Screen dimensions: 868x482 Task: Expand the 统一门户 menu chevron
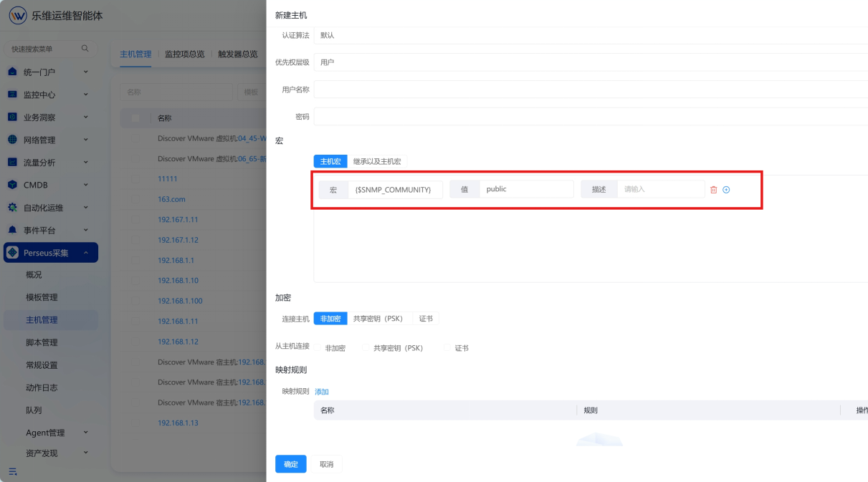click(x=86, y=72)
